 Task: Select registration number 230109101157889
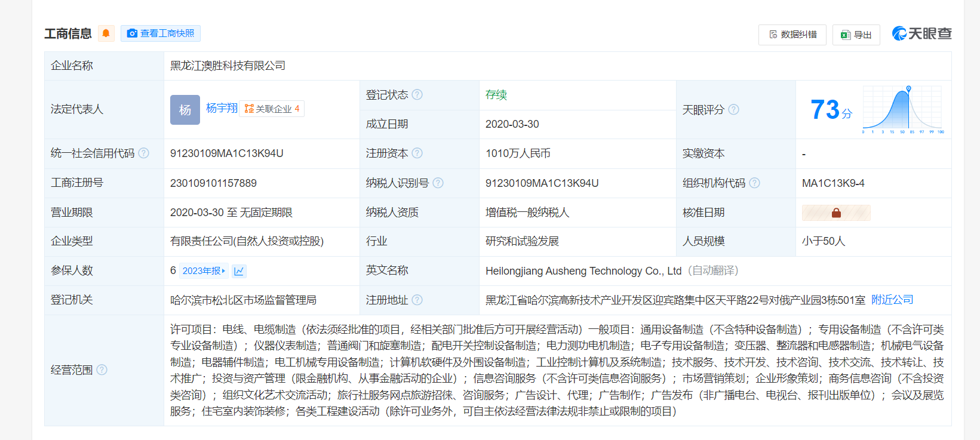coord(213,183)
